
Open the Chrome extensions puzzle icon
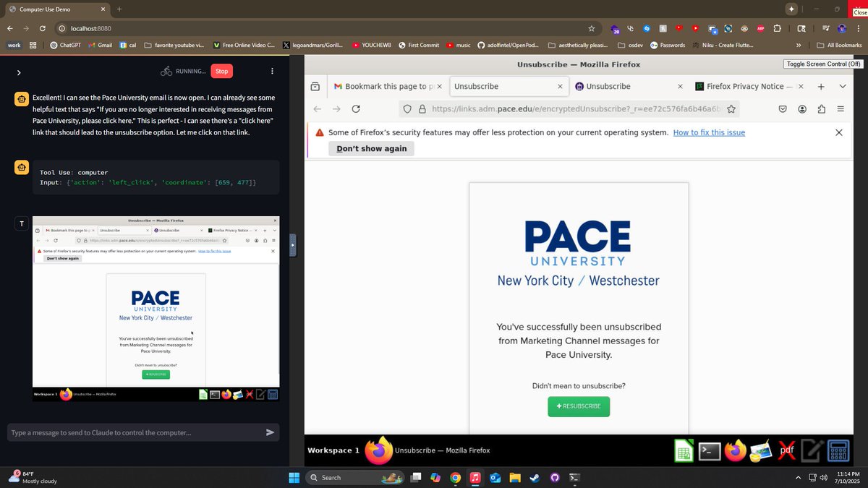click(778, 28)
